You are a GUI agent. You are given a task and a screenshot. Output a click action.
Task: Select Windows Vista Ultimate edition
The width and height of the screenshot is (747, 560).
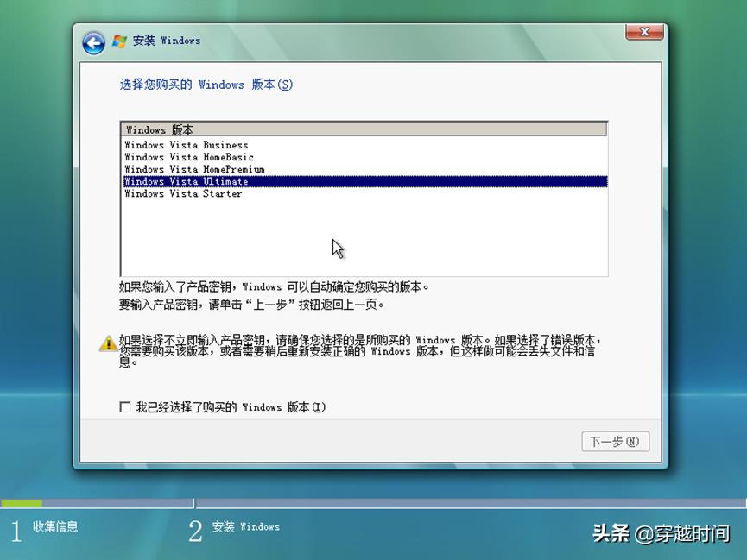(x=365, y=181)
